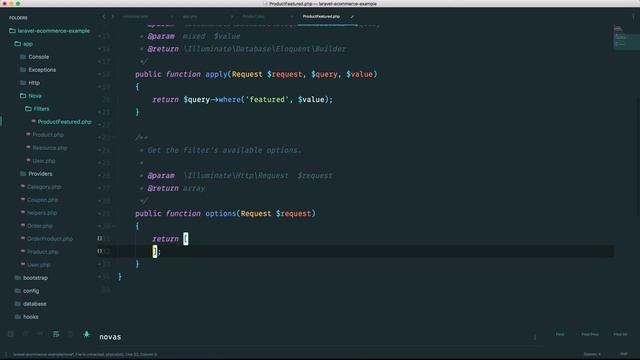The width and height of the screenshot is (640, 360).
Task: Change indentation via Spaces: 4
Action: pyautogui.click(x=592, y=354)
